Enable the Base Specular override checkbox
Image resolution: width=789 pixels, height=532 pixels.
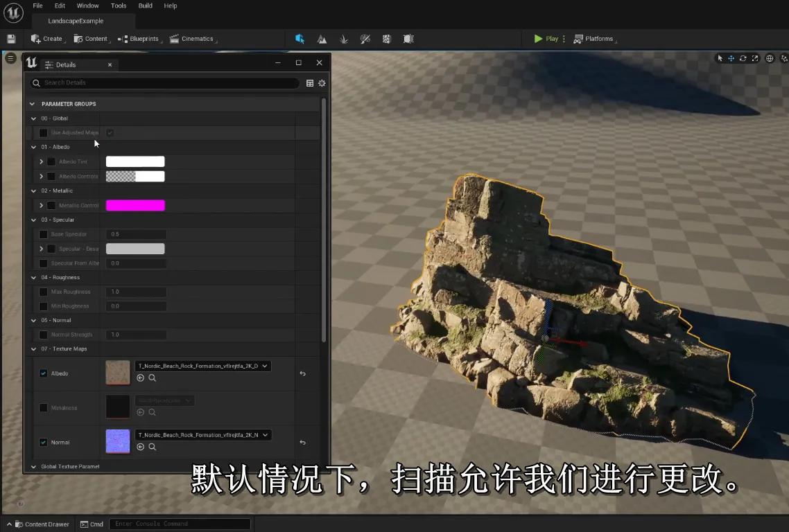point(44,234)
